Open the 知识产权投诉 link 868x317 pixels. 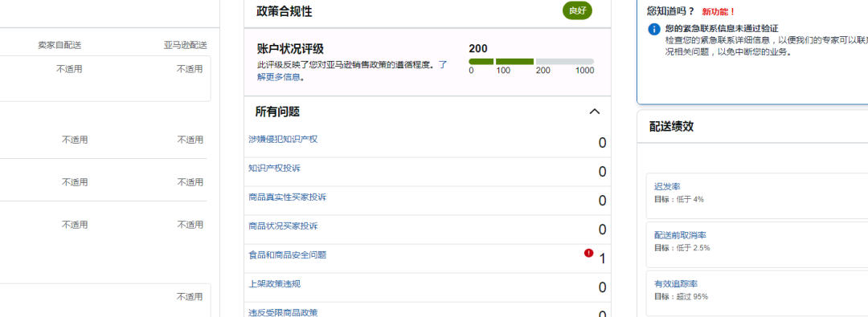click(275, 168)
